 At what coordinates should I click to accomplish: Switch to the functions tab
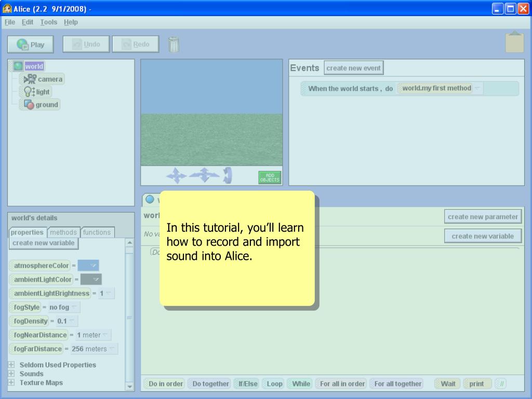97,232
